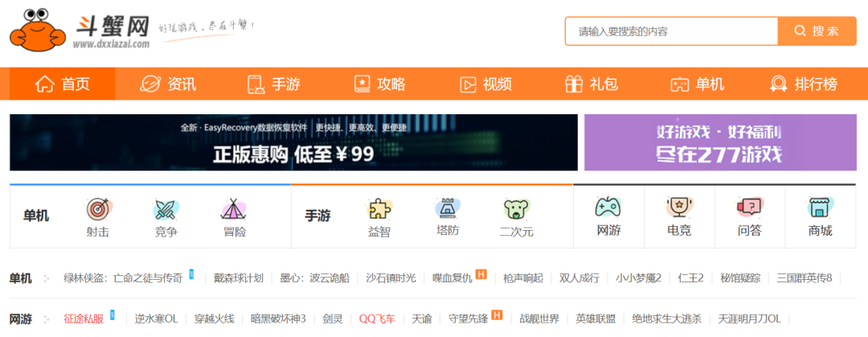This screenshot has height=337, width=868.
Task: Open the 穿越火线 link
Action: (x=214, y=319)
